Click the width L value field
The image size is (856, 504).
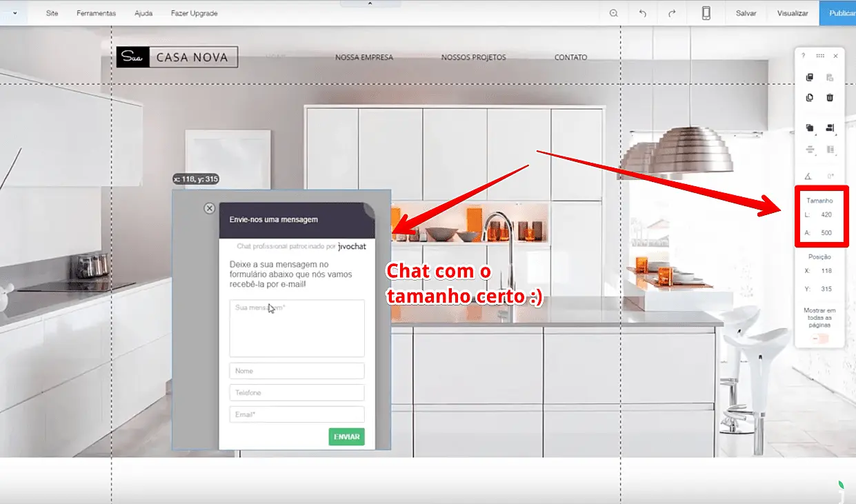[826, 215]
